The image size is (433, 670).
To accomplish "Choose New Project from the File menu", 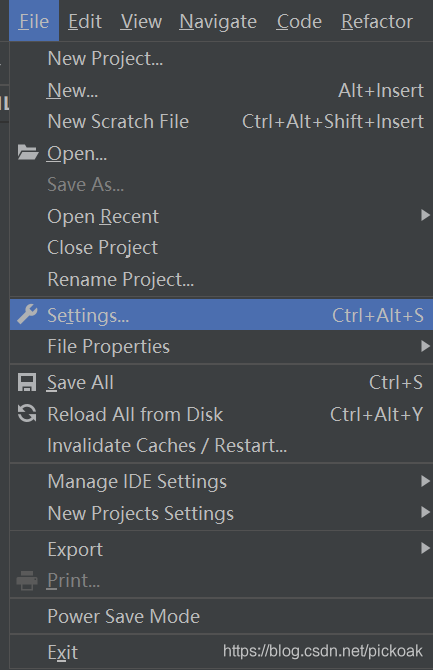I will pos(221,59).
